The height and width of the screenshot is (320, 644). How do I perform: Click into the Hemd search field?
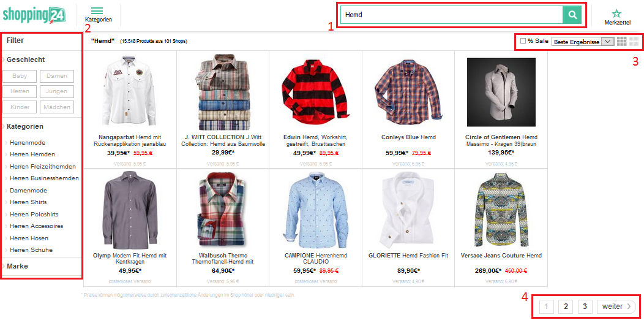(x=451, y=15)
